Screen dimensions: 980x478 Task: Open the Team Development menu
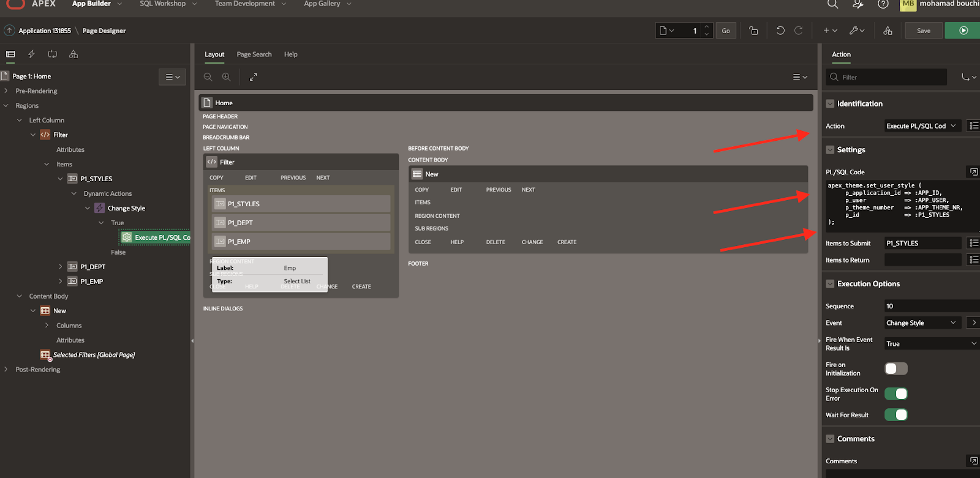(x=250, y=4)
